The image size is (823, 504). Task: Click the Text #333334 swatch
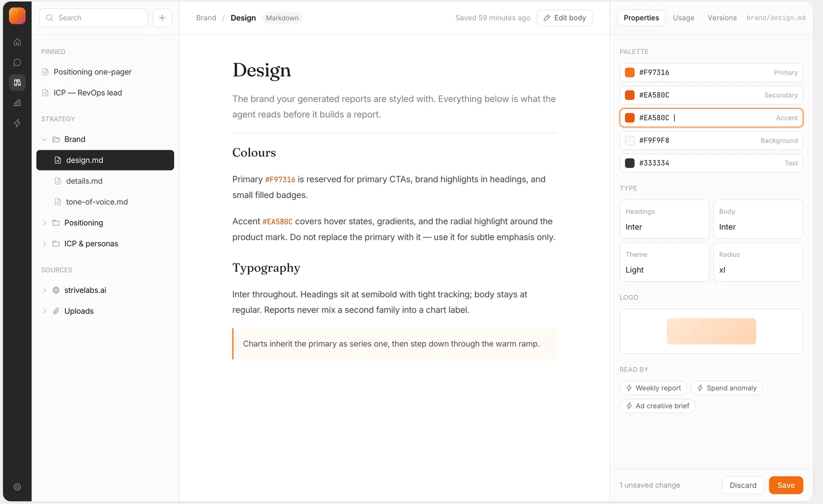tap(630, 163)
